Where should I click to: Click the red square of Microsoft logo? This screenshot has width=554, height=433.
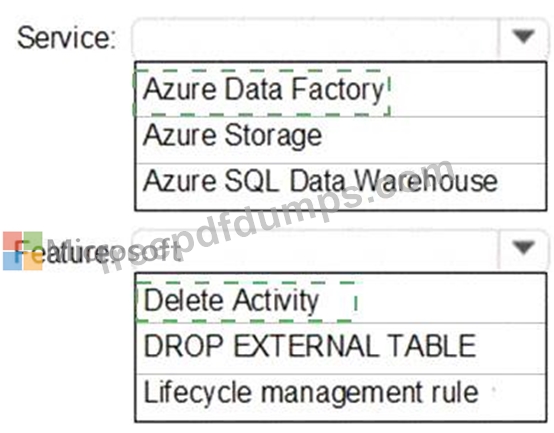tap(12, 241)
